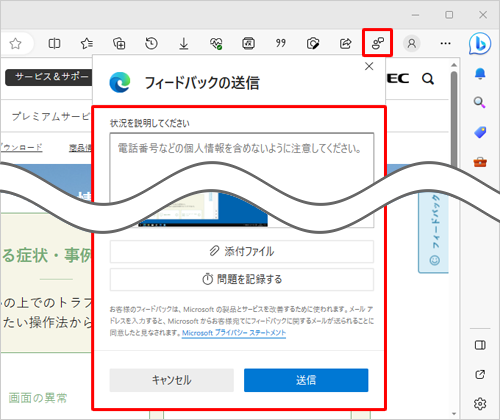Image resolution: width=500 pixels, height=420 pixels.
Task: Open notifications bell in sidebar
Action: coord(480,74)
